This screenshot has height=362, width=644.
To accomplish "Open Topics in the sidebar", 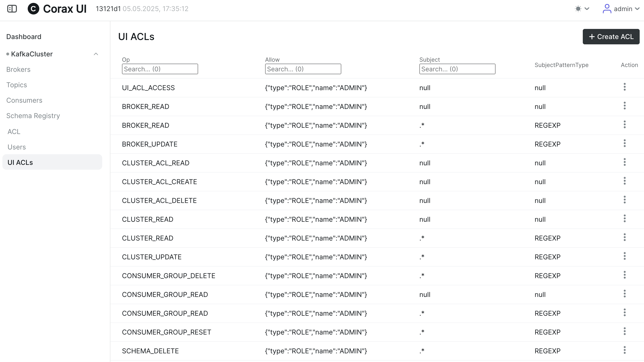I will pos(16,85).
